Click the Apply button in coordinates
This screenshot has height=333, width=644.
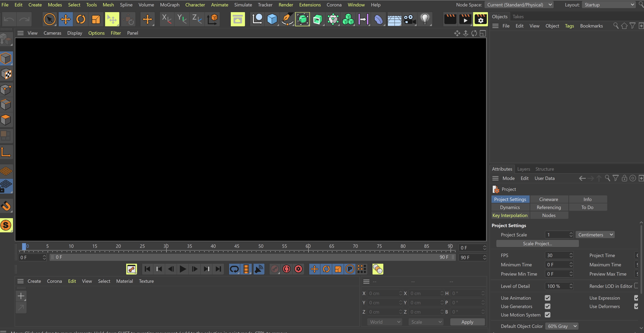click(x=467, y=322)
